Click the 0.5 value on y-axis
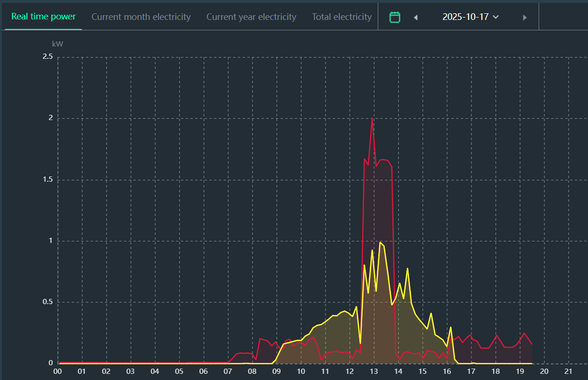588x380 pixels. pyautogui.click(x=47, y=302)
